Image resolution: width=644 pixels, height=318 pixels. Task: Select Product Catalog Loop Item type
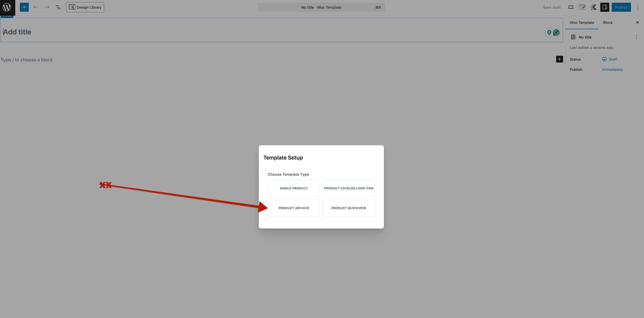point(348,188)
